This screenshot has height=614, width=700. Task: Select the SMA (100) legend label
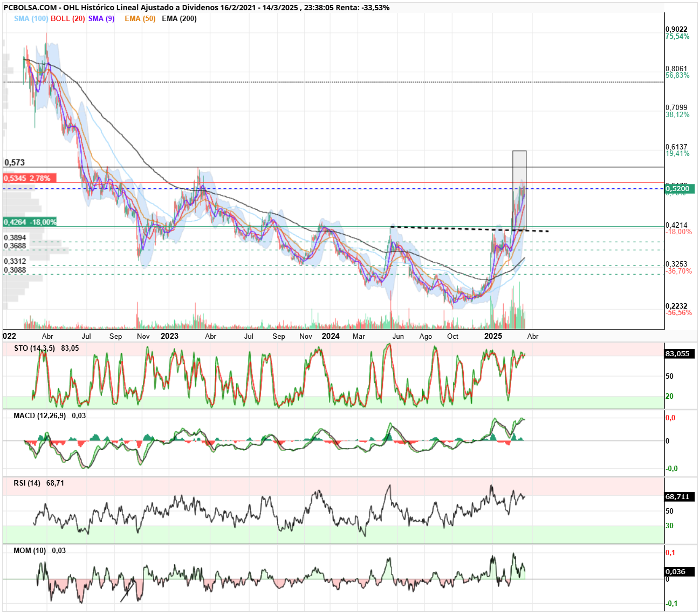tap(31, 18)
